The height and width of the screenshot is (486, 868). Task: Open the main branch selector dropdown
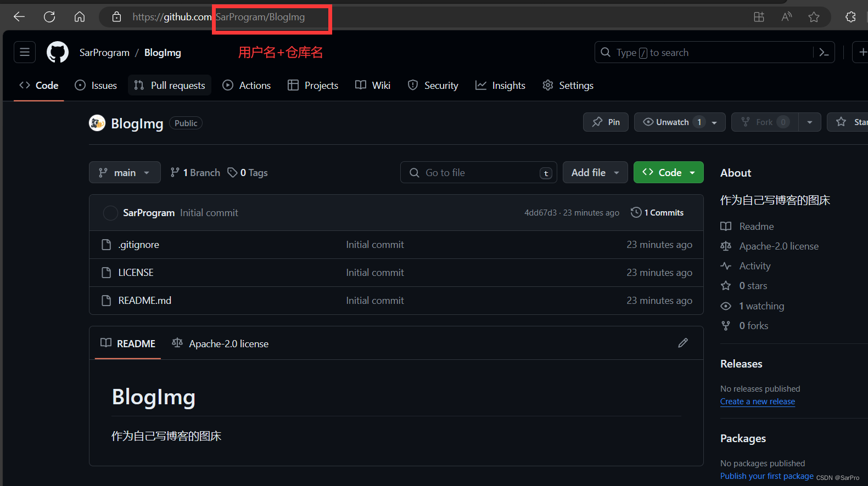[x=125, y=172]
